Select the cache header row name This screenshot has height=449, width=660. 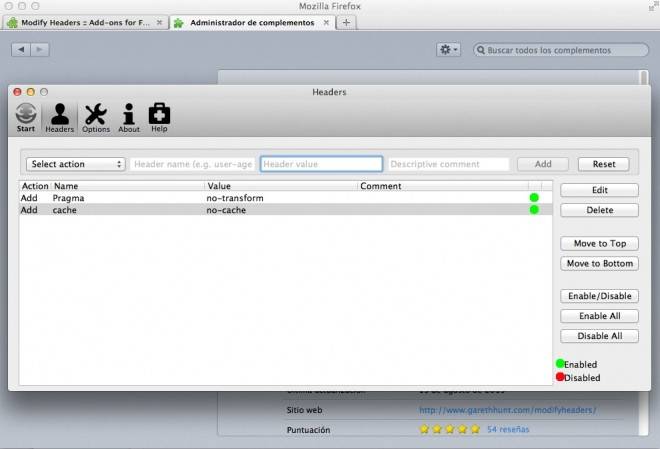[x=64, y=210]
